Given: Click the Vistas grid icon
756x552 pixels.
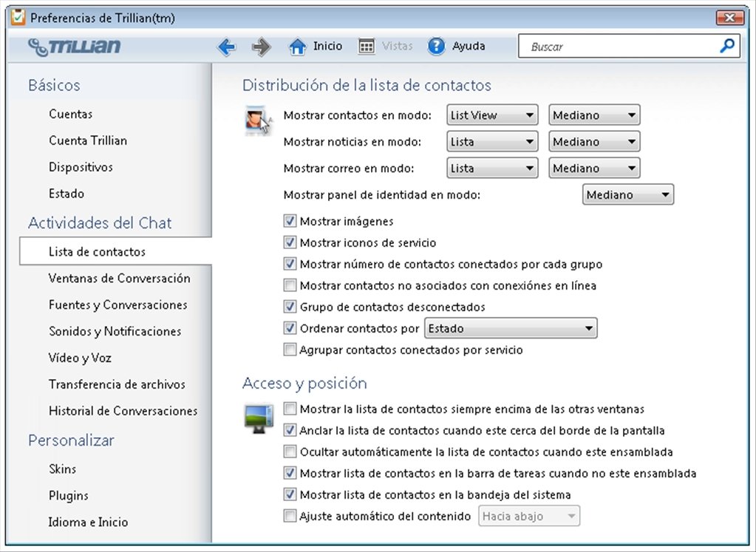Looking at the screenshot, I should point(367,47).
